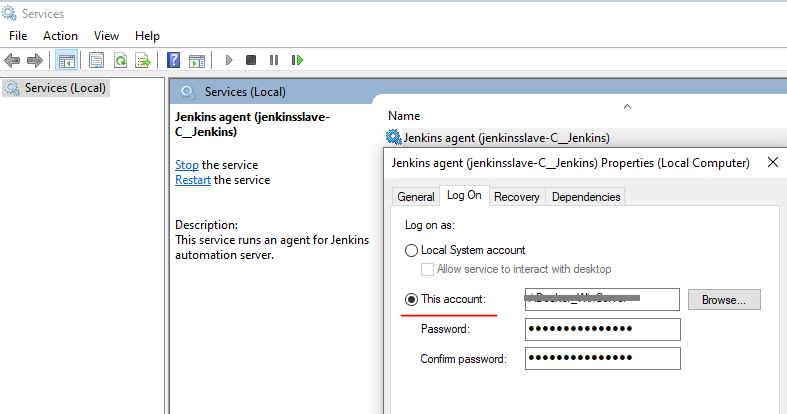Select the Local System account radio button
The image size is (787, 414).
411,250
